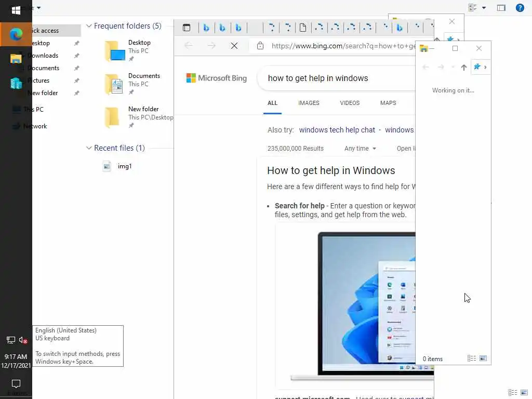This screenshot has height=399, width=532.
Task: Click Quick access star in small Explorer path
Action: coord(477,67)
